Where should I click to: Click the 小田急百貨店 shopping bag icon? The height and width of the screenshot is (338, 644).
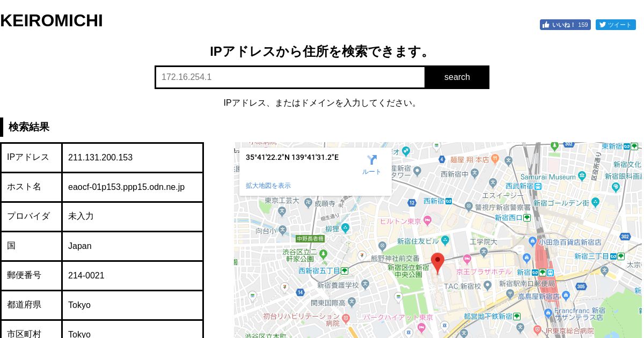click(533, 242)
